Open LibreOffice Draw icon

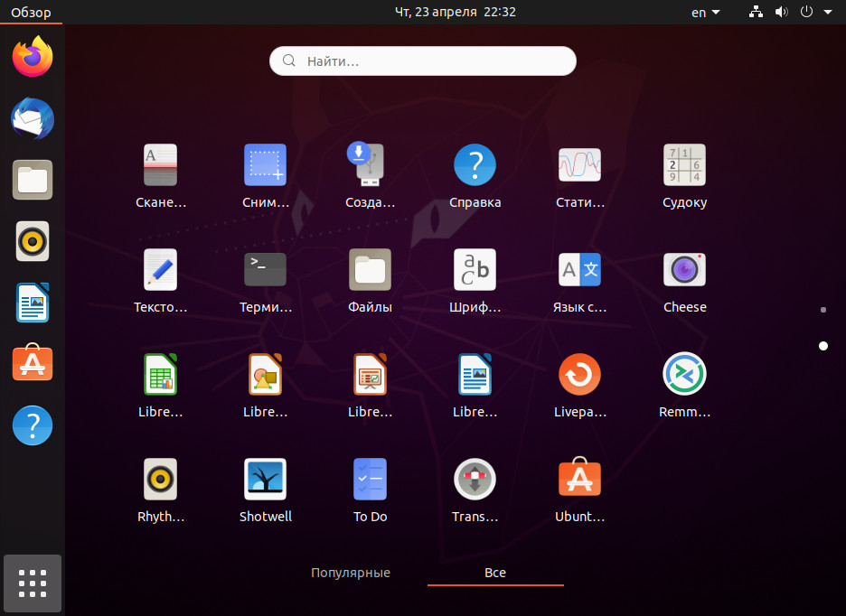[265, 374]
